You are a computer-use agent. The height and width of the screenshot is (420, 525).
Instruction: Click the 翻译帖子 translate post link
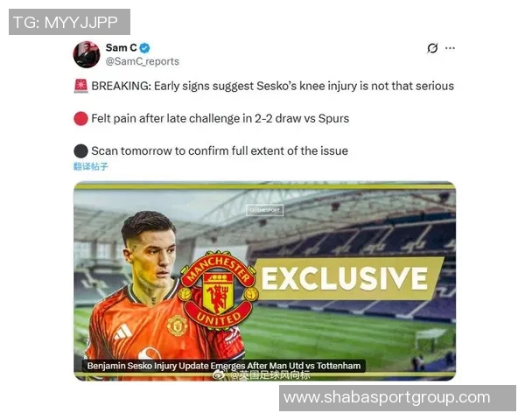tap(91, 166)
